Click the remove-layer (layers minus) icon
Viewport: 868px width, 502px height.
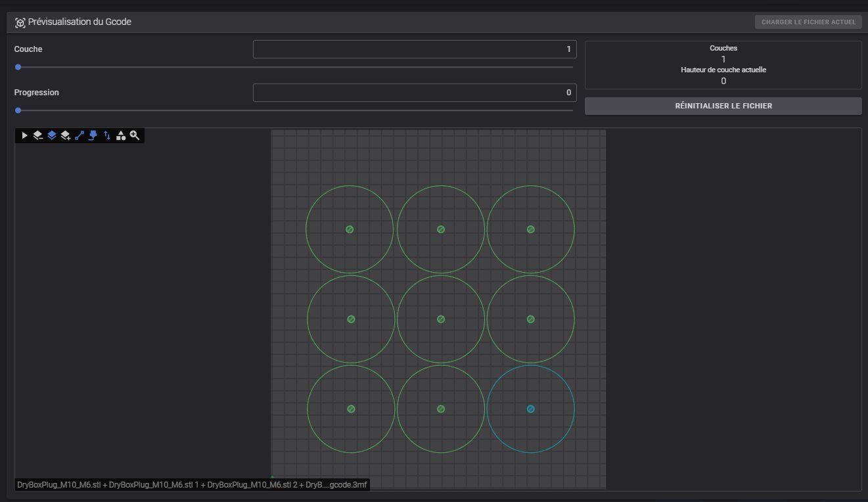pos(38,135)
